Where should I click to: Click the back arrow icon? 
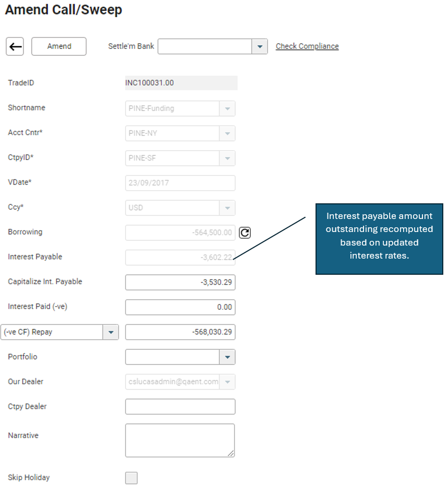point(16,46)
